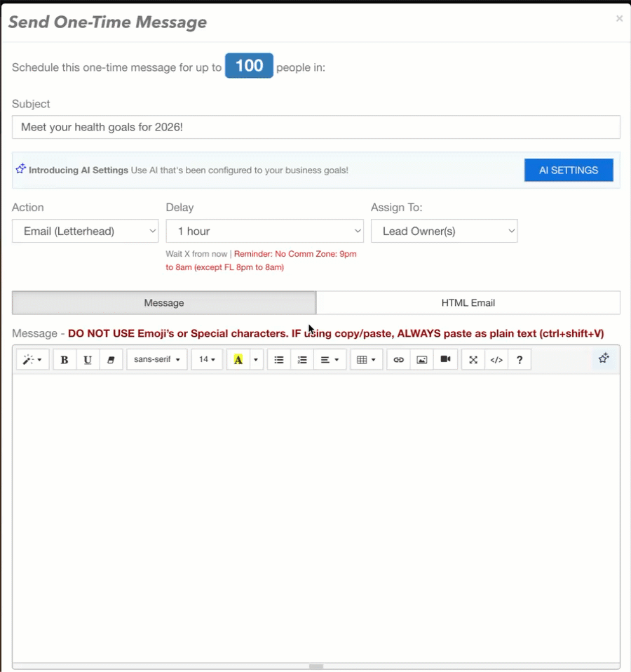Open the Action dropdown showing Email (Letterhead)
The image size is (631, 672).
[85, 231]
